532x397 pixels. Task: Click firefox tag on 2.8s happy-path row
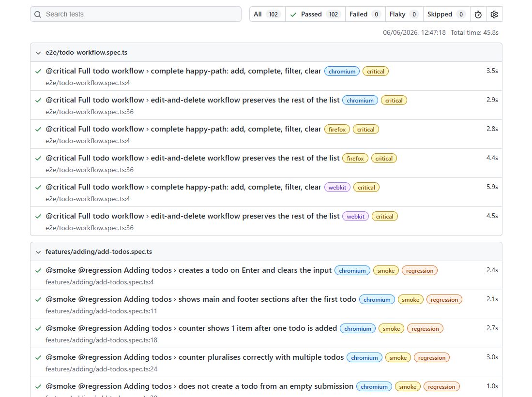[337, 130]
